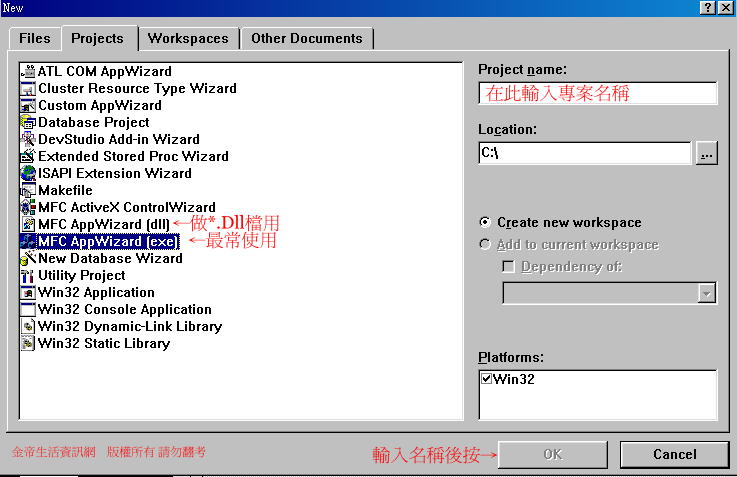This screenshot has height=477, width=737.
Task: Select Database Project entry
Action: (x=94, y=122)
